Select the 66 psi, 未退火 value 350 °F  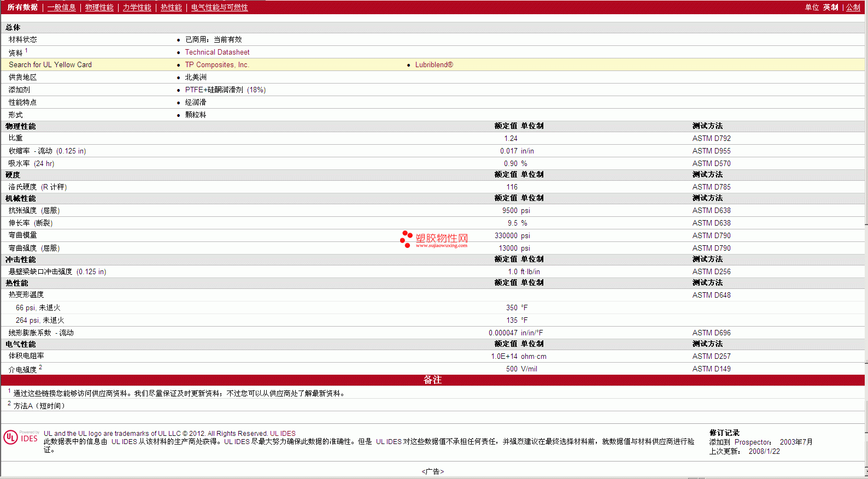point(517,307)
